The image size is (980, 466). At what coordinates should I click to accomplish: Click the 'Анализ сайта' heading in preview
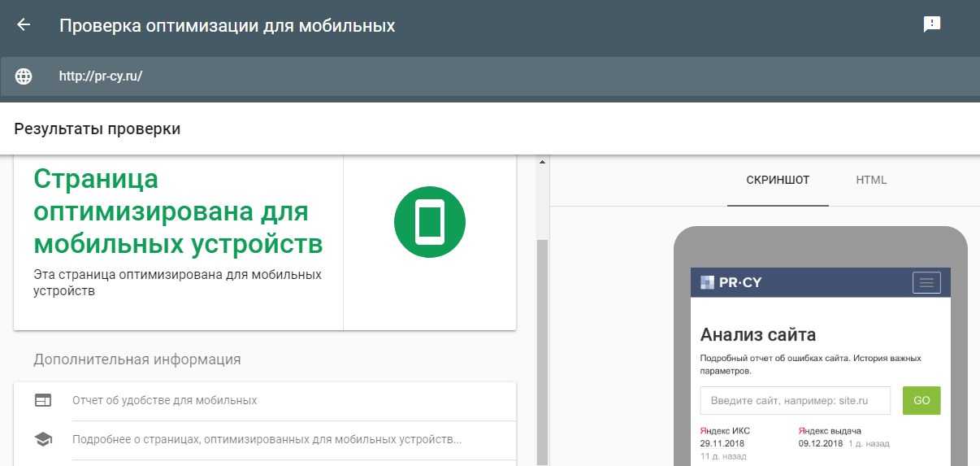tap(757, 334)
